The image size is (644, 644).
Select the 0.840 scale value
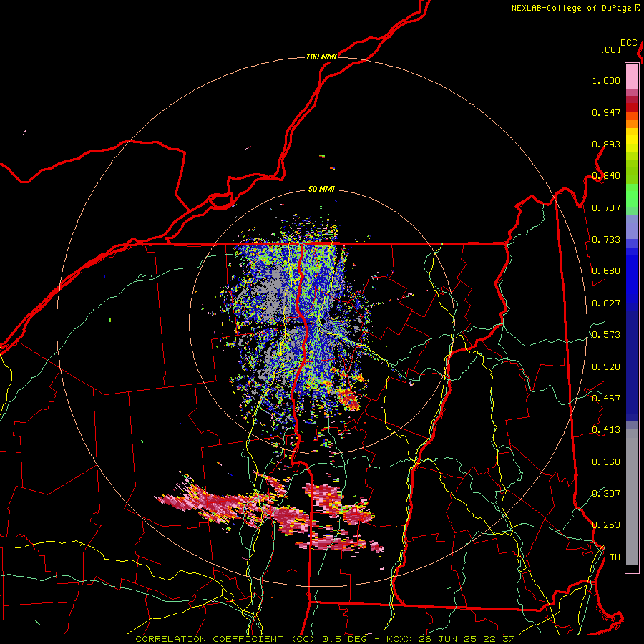point(606,176)
